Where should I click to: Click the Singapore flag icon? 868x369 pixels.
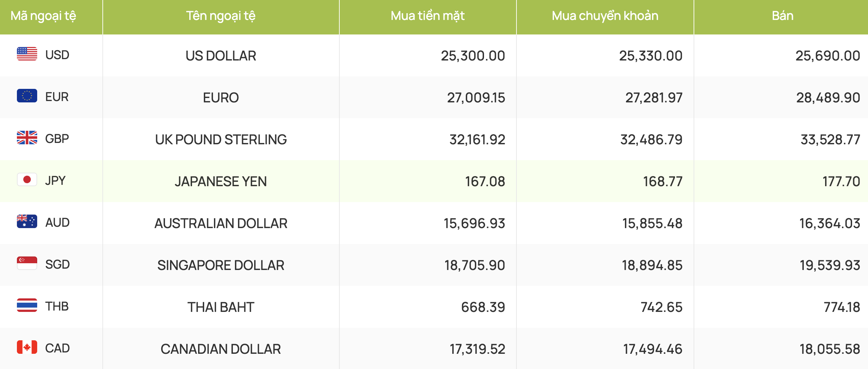pyautogui.click(x=27, y=264)
